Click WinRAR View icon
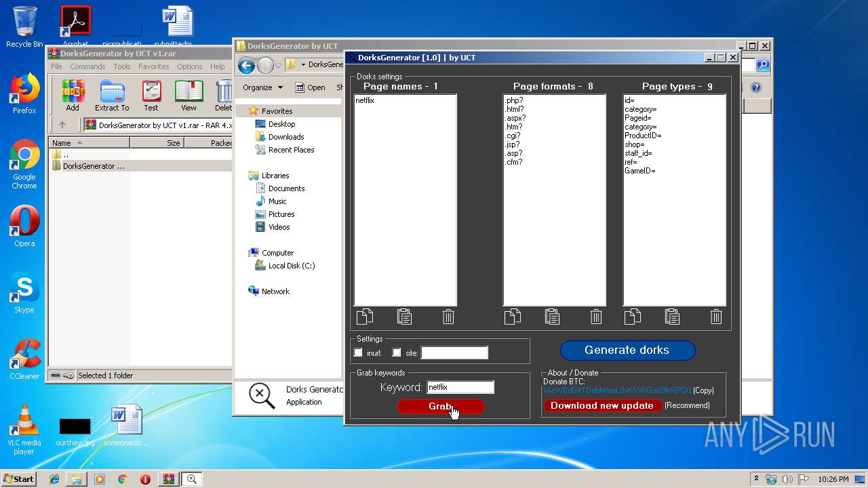 [x=189, y=95]
